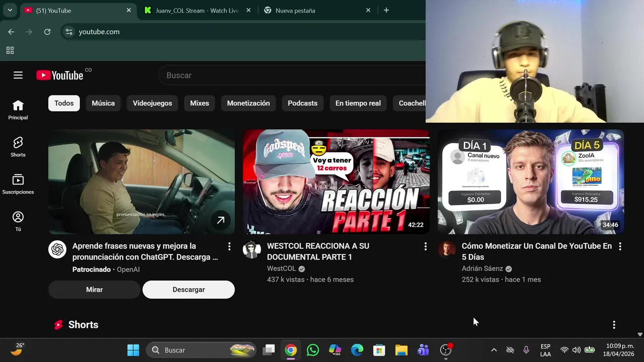Screen dimensions: 644x362
Task: Open the options menu for the WESTCOL video
Action: coord(425,246)
